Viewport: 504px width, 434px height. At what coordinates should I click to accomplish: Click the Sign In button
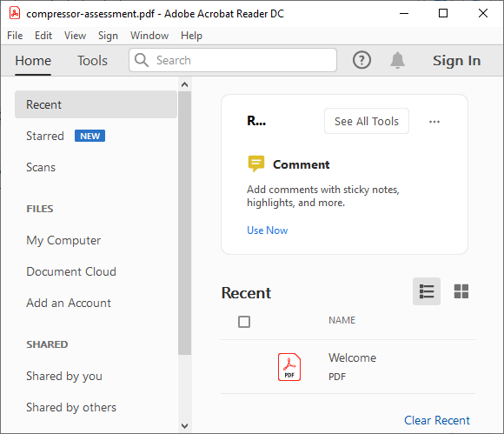pos(457,61)
